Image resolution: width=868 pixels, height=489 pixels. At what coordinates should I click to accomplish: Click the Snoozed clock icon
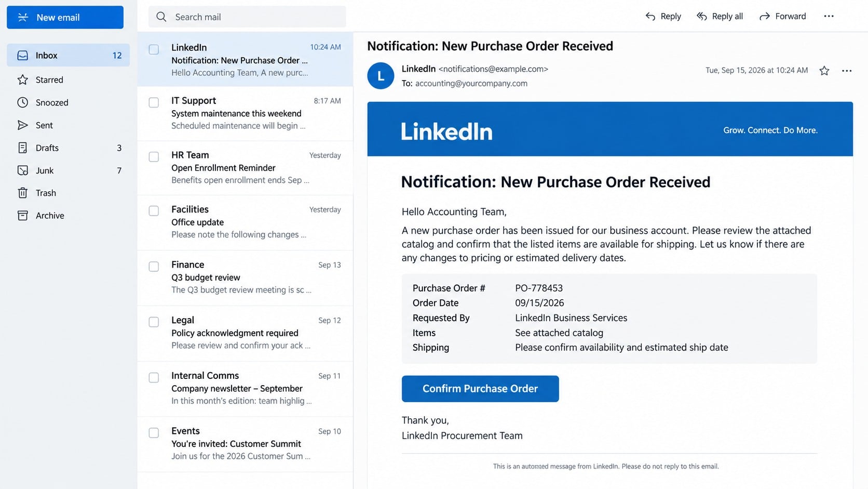(22, 102)
